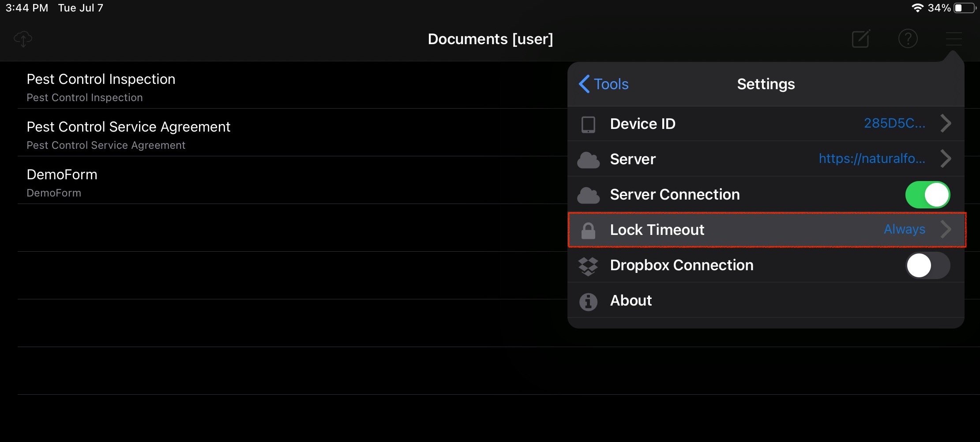Tap the 285D5C... device ID value

[894, 123]
